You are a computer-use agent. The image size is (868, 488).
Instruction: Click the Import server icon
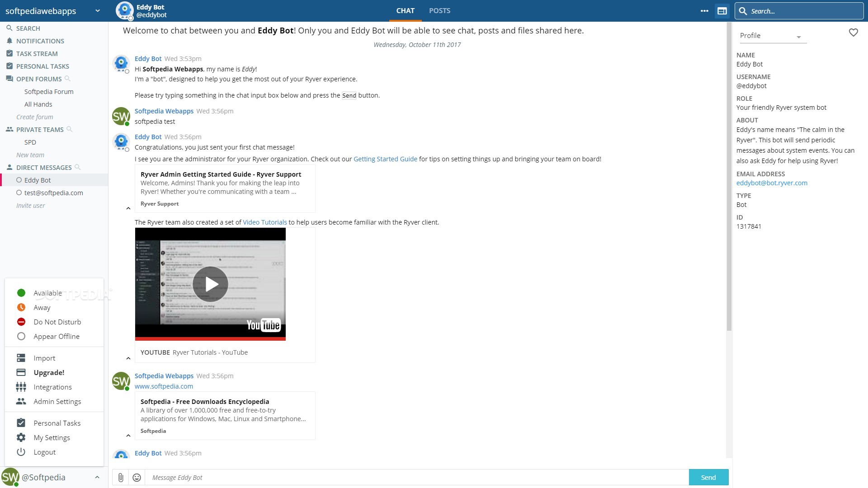(x=21, y=358)
